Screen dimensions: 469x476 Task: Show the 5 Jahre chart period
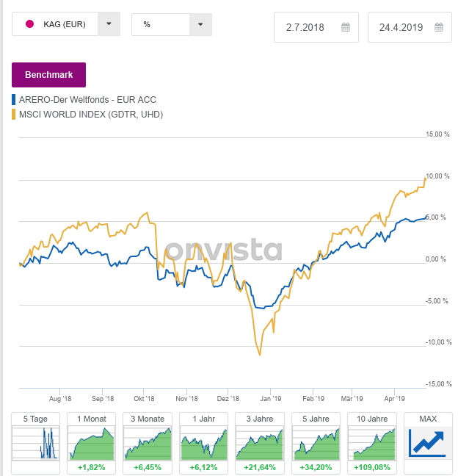315,444
